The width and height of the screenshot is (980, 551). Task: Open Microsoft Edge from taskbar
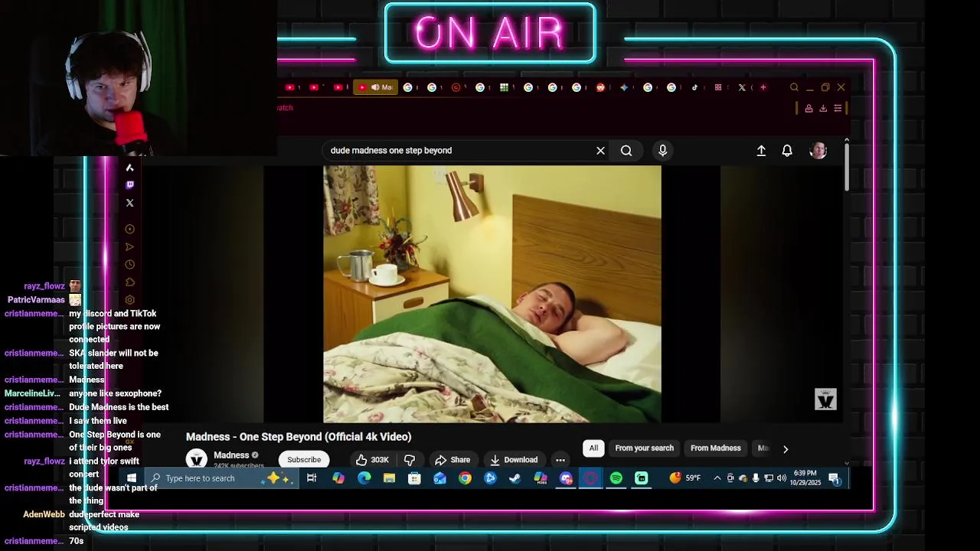[x=364, y=478]
